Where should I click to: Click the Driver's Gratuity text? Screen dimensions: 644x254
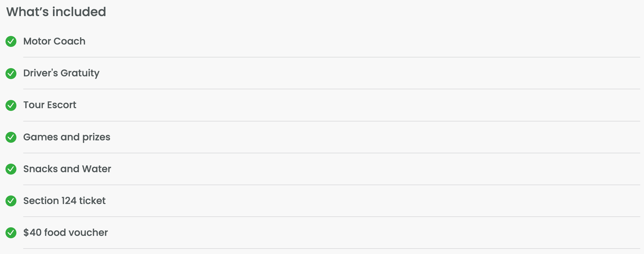[x=61, y=73]
